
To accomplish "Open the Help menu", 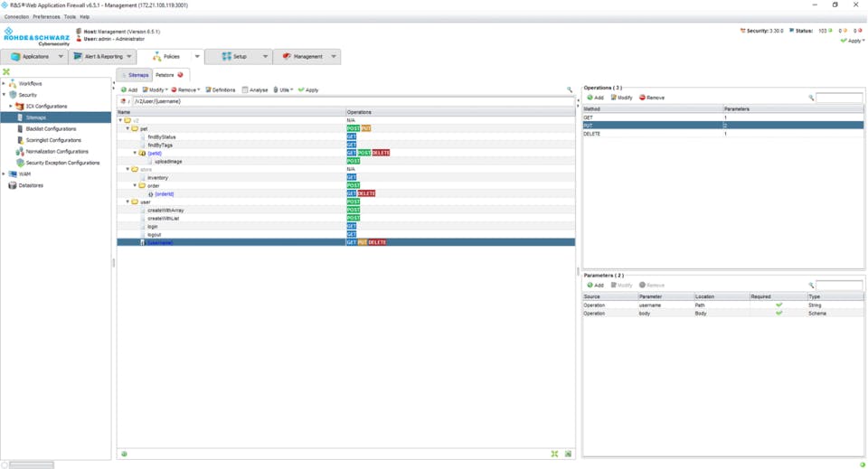I will [x=85, y=16].
